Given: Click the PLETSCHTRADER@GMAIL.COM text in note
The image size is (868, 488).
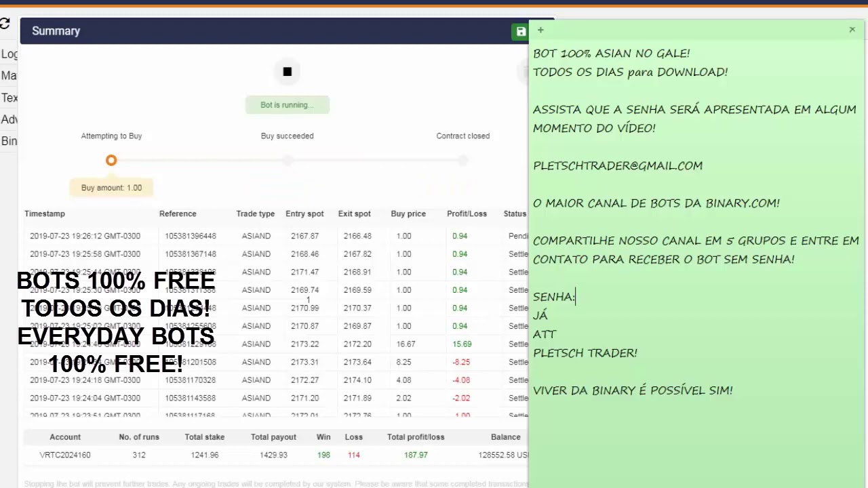Looking at the screenshot, I should [618, 165].
